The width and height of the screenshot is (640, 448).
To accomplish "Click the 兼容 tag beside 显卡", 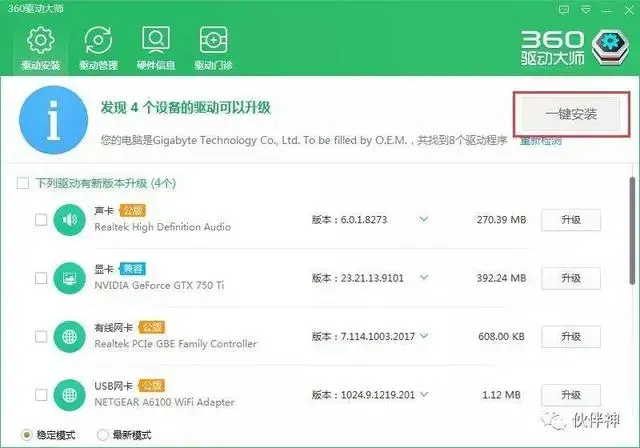I will (133, 269).
